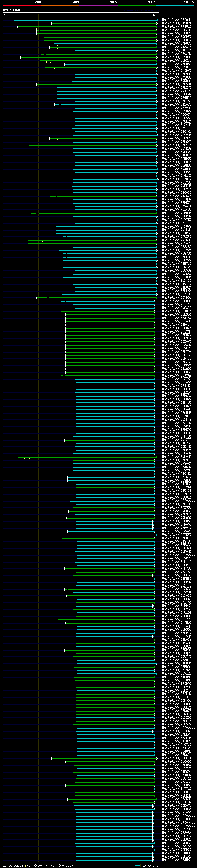The image size is (197, 868).
Task: Select label UniRef100_Q9SMH7
Action: (176, 57)
